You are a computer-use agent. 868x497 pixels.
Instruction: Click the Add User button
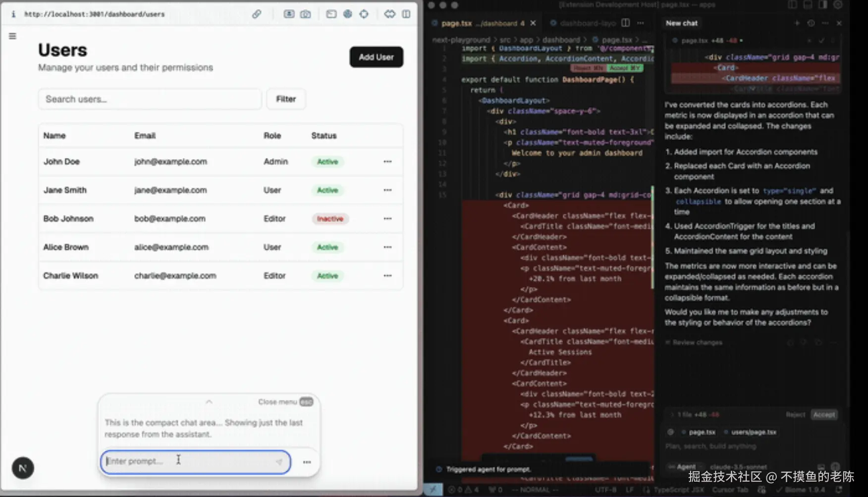tap(376, 57)
